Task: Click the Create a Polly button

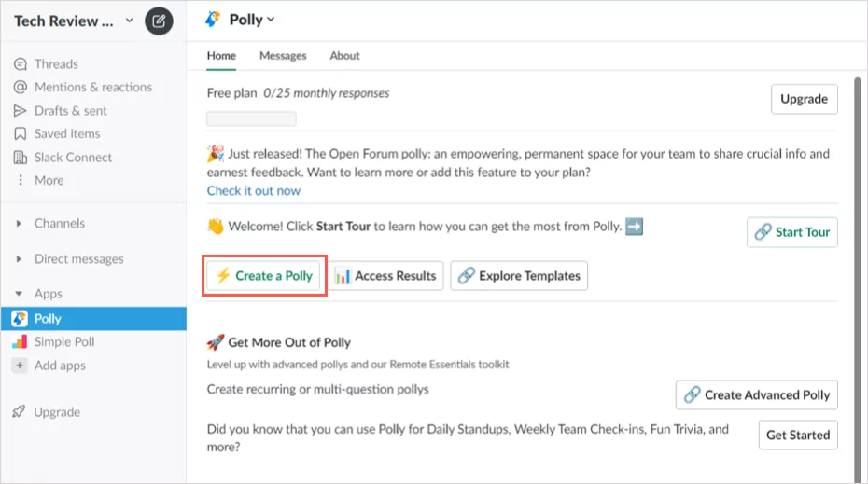Action: click(x=264, y=276)
